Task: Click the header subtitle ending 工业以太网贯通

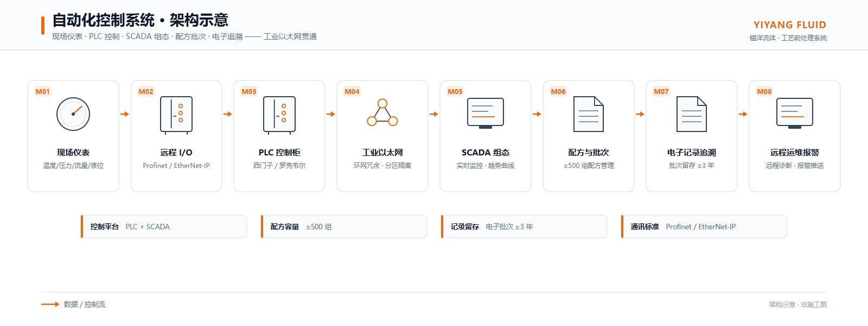Action: 184,36
